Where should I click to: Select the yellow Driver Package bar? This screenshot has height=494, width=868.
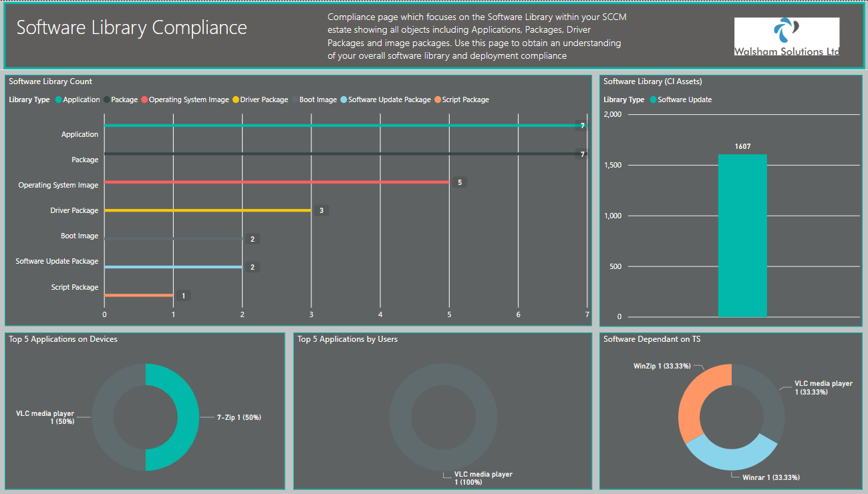[208, 210]
